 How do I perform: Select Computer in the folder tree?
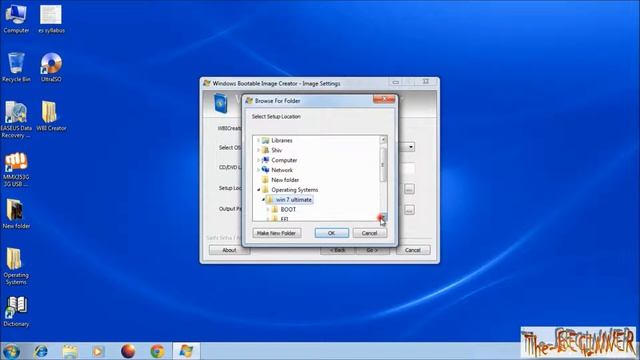point(284,160)
